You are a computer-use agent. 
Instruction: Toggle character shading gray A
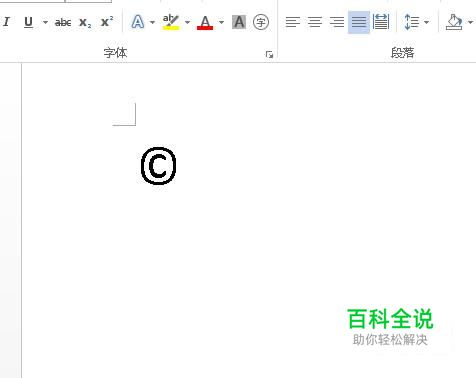tap(239, 22)
